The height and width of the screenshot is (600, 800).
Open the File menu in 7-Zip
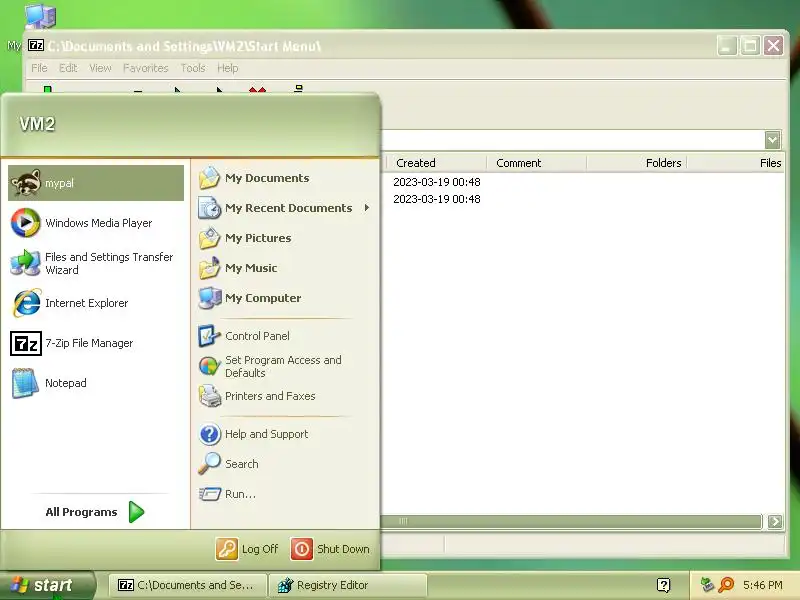(x=39, y=68)
